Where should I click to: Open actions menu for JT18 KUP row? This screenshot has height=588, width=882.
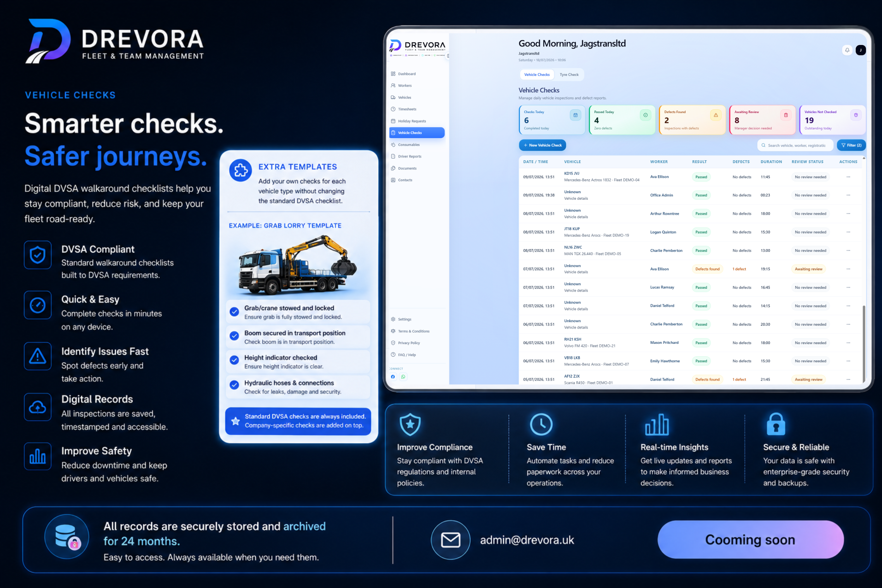[x=848, y=232]
